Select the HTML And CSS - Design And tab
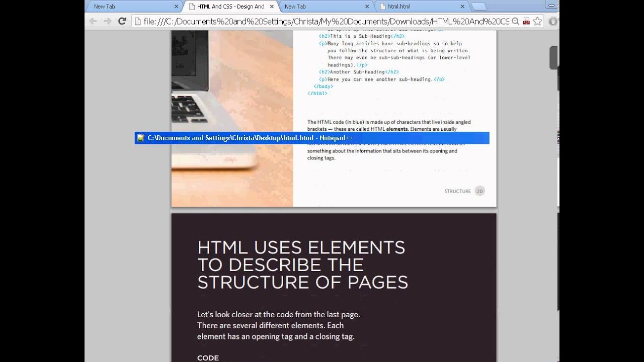Viewport: 644px width, 362px height. 230,7
